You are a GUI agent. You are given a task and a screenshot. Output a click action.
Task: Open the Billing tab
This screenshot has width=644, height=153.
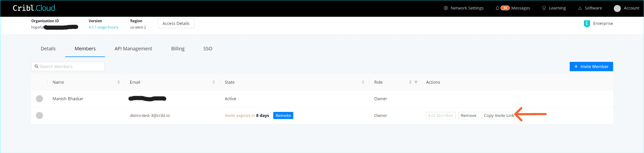coord(178,49)
